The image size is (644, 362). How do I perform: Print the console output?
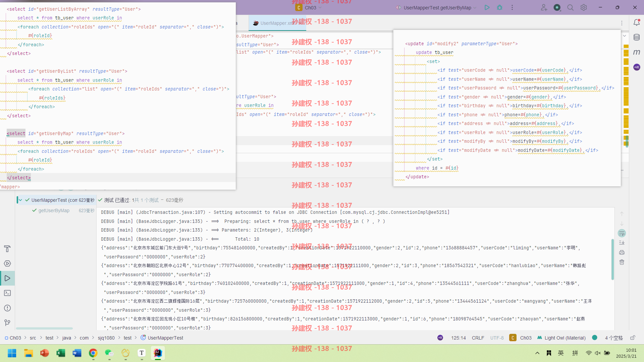tap(622, 252)
